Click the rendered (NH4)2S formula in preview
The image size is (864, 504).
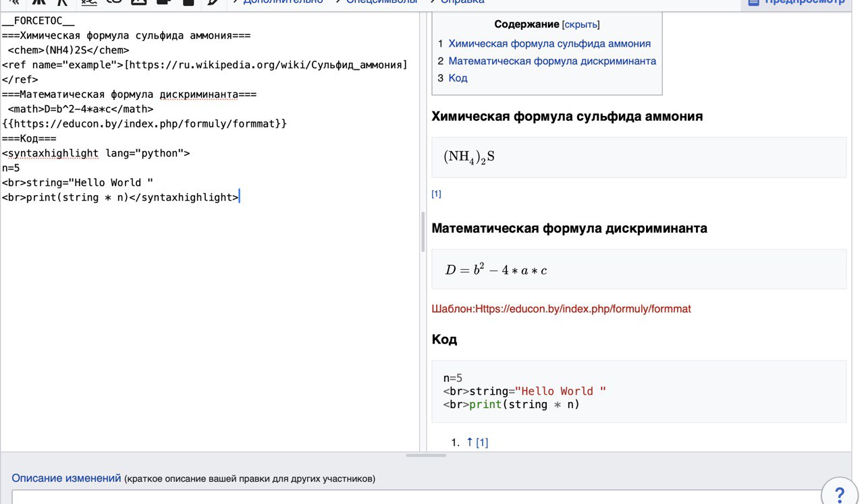[x=469, y=157]
